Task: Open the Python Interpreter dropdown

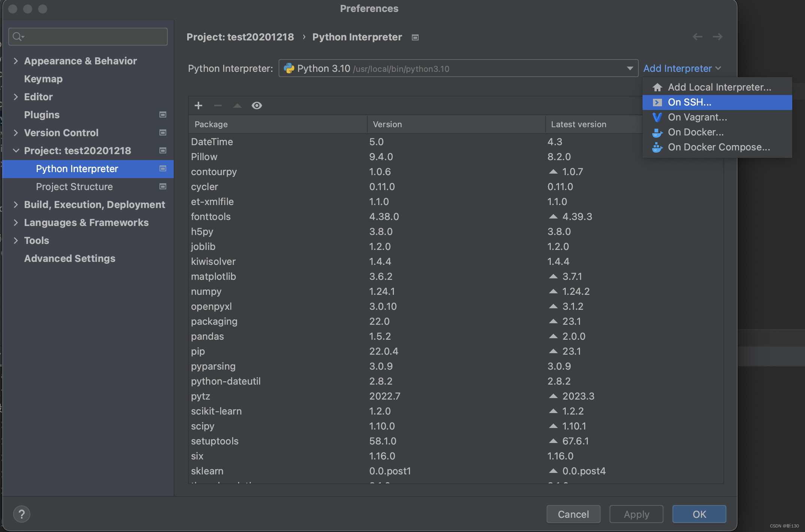Action: 629,68
